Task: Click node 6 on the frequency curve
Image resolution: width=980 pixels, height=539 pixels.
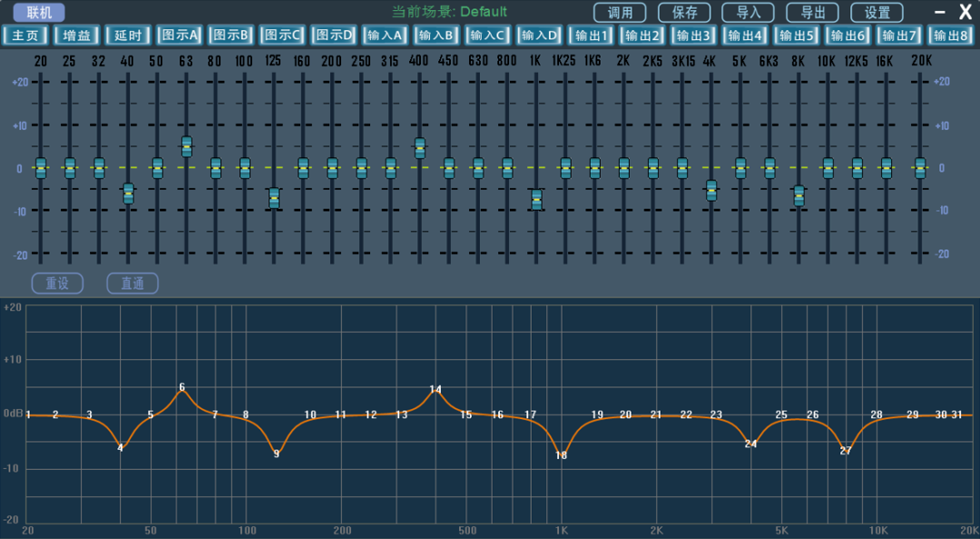Action: tap(181, 387)
